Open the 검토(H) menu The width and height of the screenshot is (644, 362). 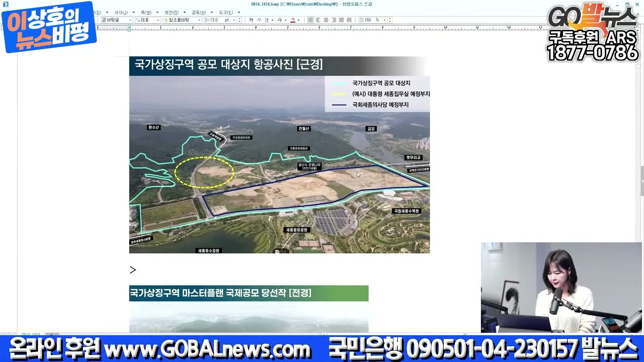(x=199, y=12)
